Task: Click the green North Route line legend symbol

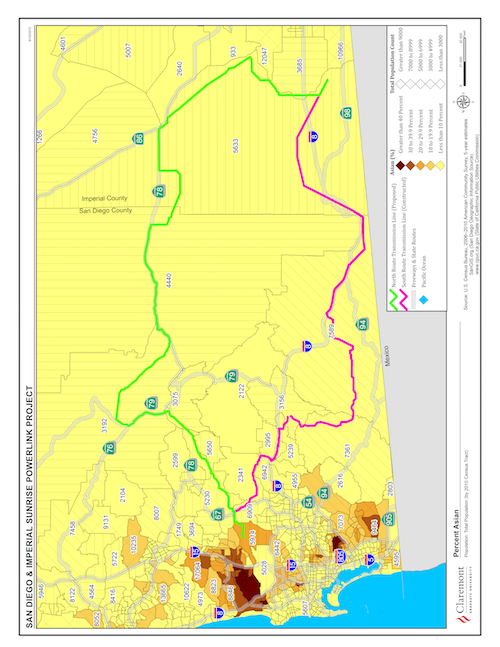Action: pos(395,300)
